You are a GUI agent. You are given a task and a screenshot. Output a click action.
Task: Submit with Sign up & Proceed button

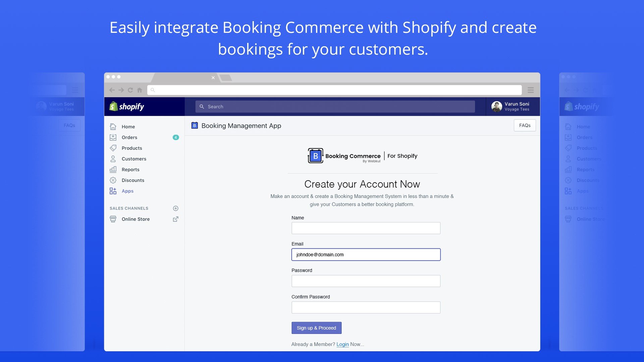pyautogui.click(x=316, y=328)
